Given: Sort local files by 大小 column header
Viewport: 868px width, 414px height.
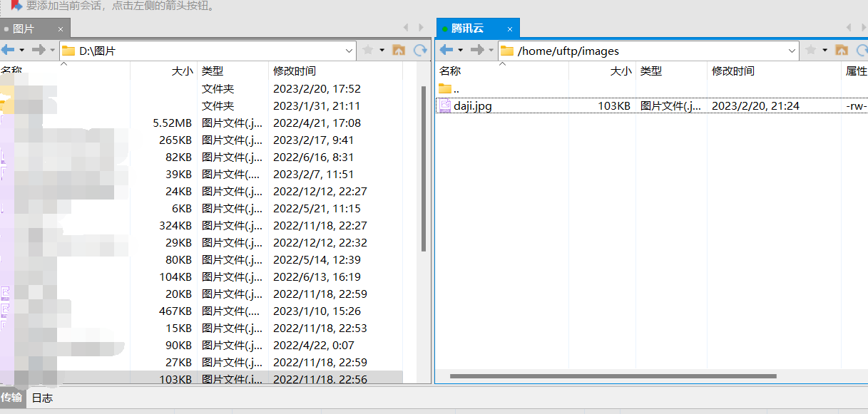Looking at the screenshot, I should 183,71.
